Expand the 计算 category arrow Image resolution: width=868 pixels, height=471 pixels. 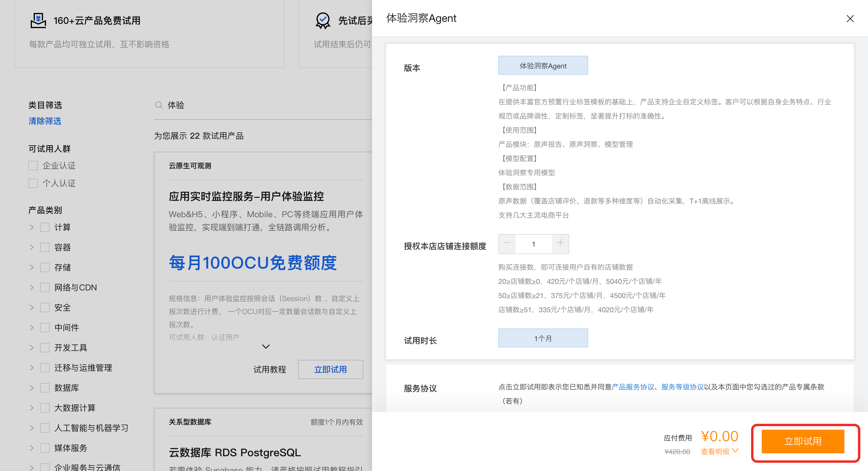click(x=32, y=228)
